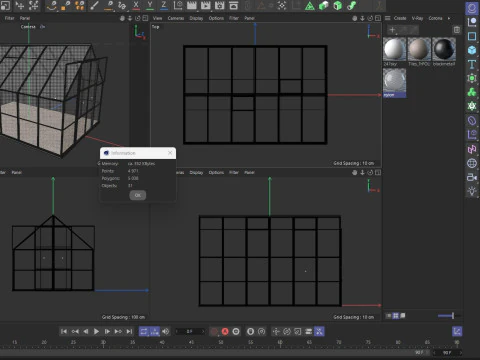Toggle blue highlighted timeline mode icon

tap(319, 331)
